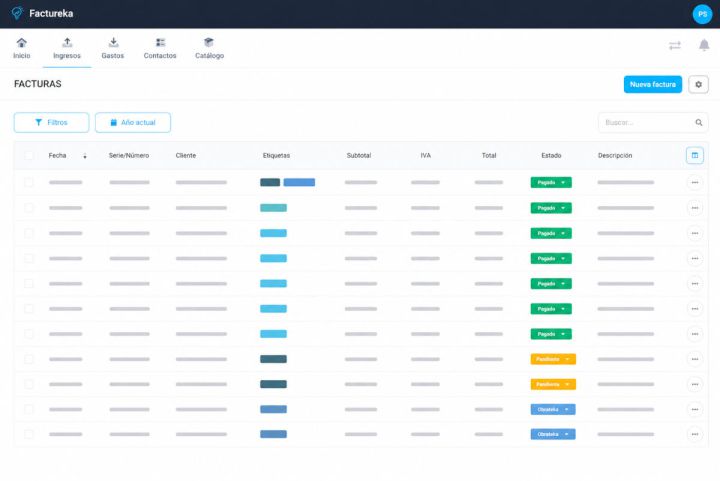The height and width of the screenshot is (481, 720).
Task: Click the Etiquetas column header
Action: pos(276,156)
